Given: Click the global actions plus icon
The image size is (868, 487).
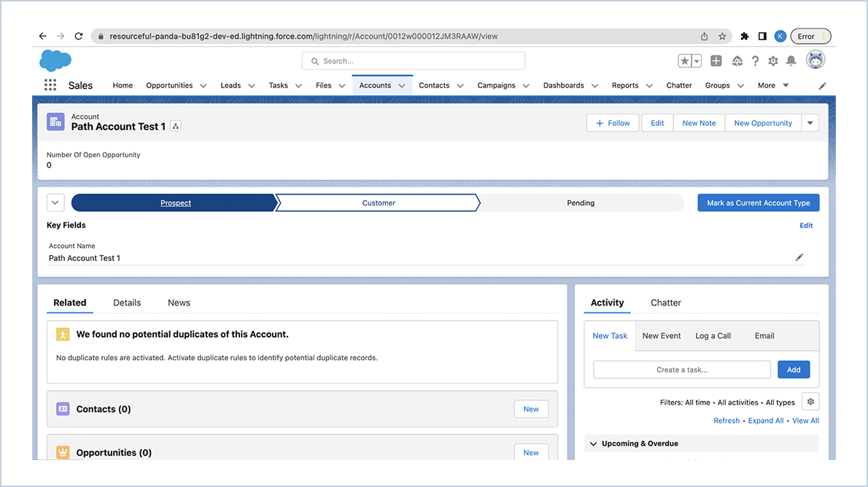Looking at the screenshot, I should pyautogui.click(x=716, y=61).
